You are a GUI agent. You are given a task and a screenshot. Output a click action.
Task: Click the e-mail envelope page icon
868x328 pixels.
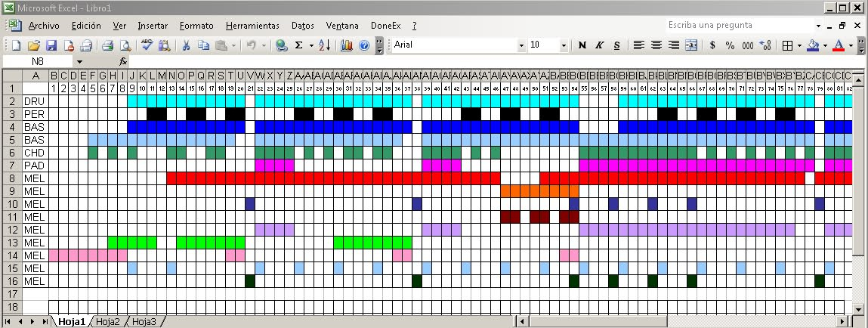86,45
